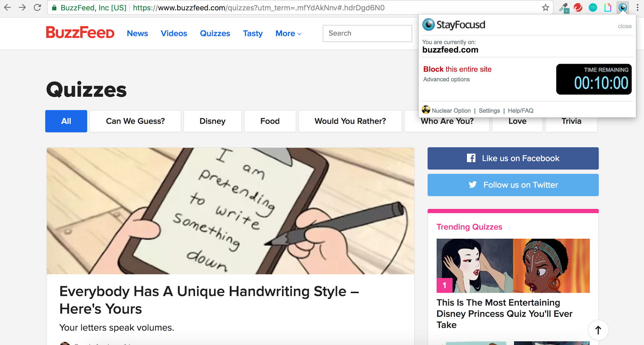Open the Tasty section
644x345 pixels.
coord(253,33)
